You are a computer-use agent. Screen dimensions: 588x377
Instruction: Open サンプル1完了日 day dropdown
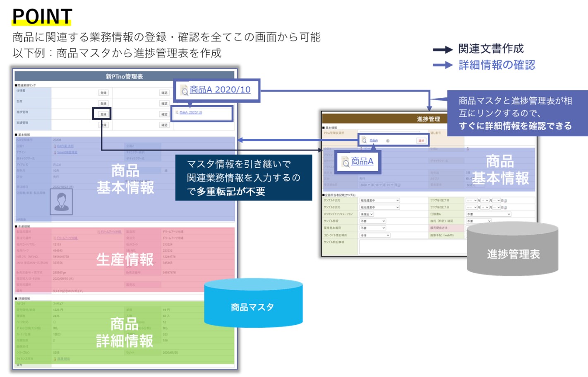496,201
